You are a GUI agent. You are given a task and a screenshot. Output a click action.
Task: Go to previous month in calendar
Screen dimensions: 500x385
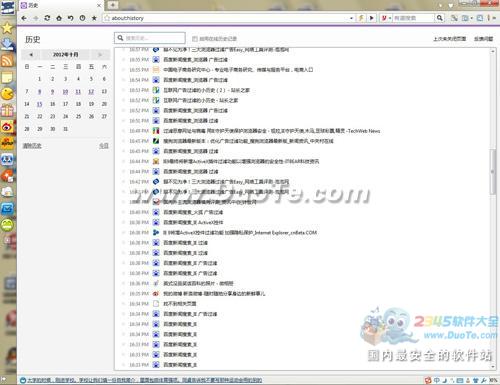click(x=31, y=55)
